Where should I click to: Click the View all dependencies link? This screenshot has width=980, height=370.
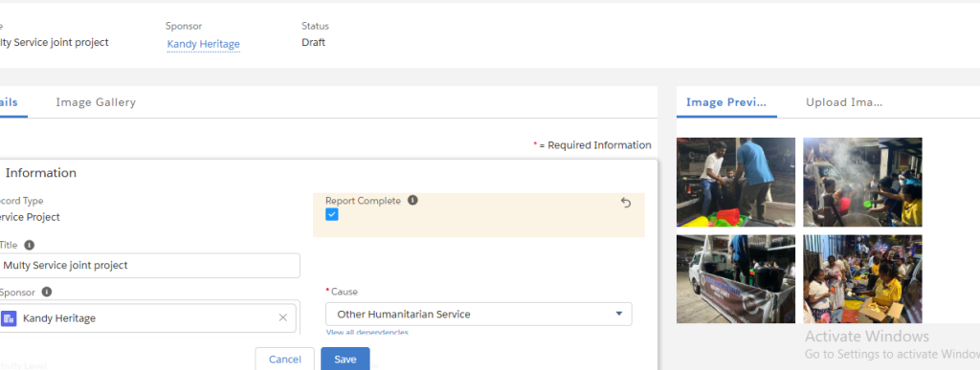click(367, 333)
